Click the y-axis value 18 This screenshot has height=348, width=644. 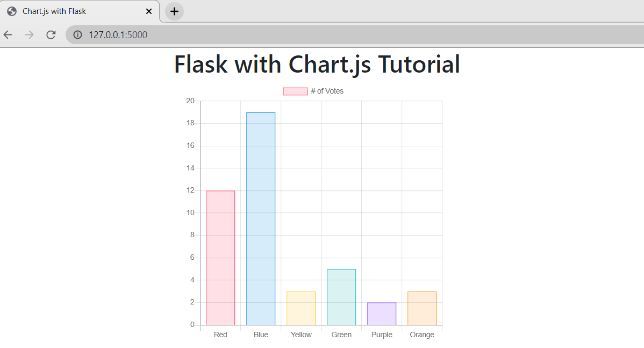click(190, 123)
